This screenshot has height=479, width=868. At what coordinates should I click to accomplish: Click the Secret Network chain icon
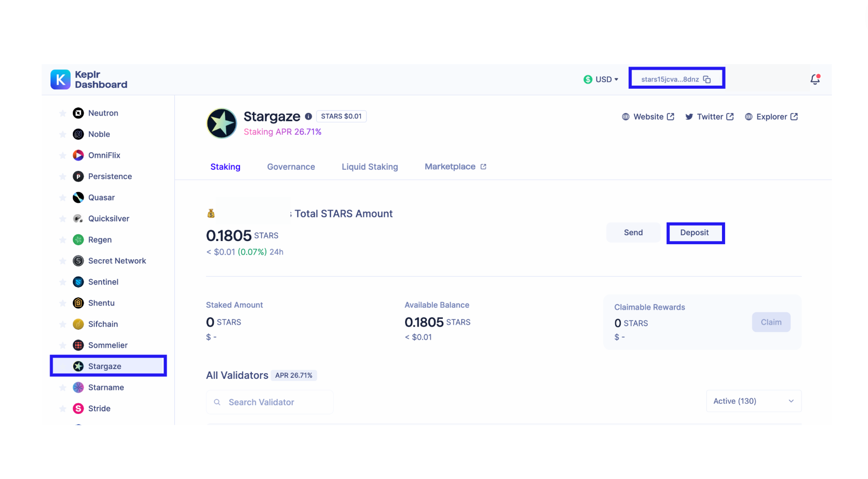[78, 261]
